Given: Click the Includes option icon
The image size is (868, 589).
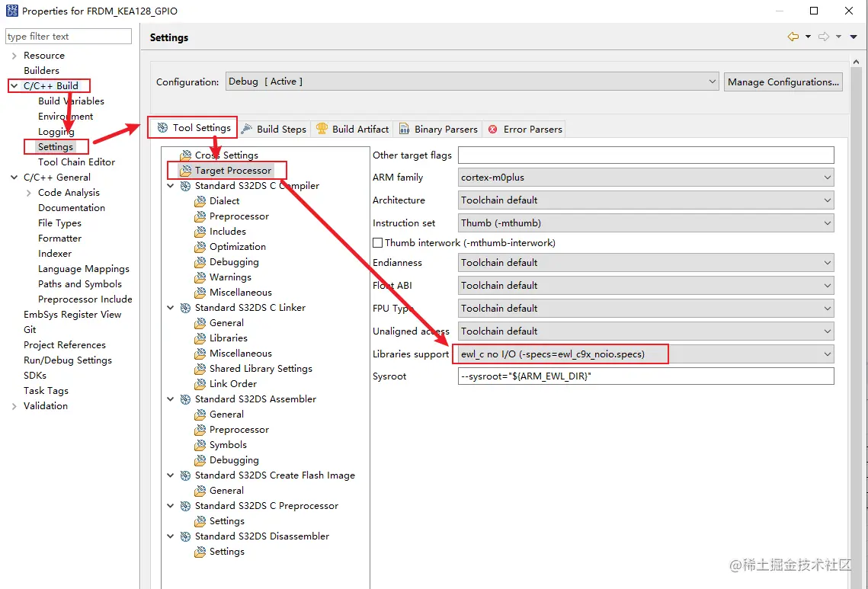Looking at the screenshot, I should [x=200, y=232].
